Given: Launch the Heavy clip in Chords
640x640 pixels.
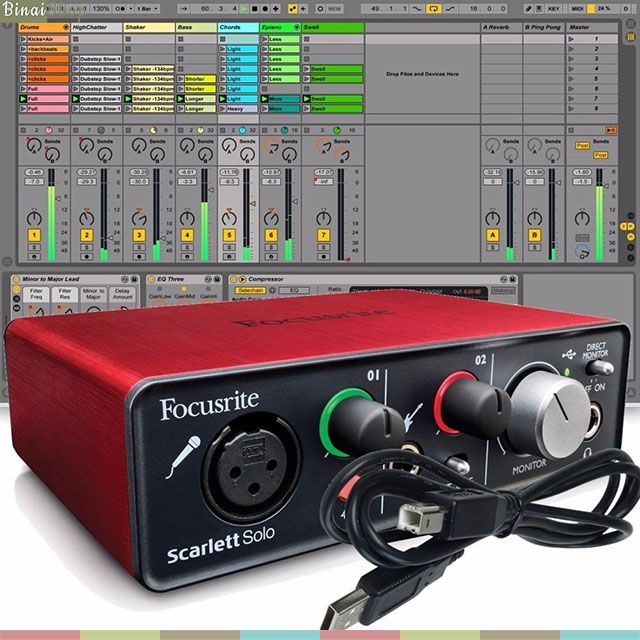Looking at the screenshot, I should [222, 109].
